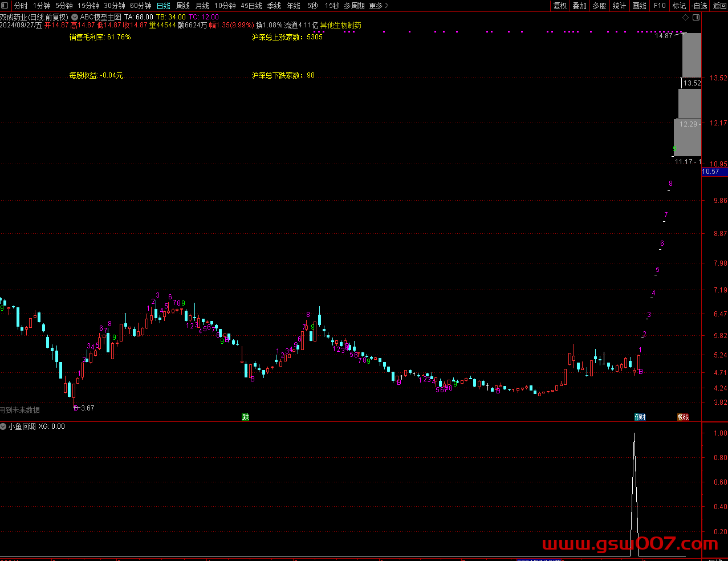Click the 每股收益: -0.04元 text
Viewport: 728px width, 561px height.
96,75
